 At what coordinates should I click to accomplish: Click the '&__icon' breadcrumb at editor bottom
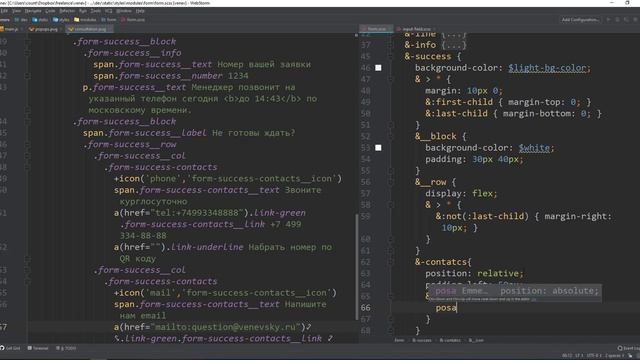coord(476,340)
